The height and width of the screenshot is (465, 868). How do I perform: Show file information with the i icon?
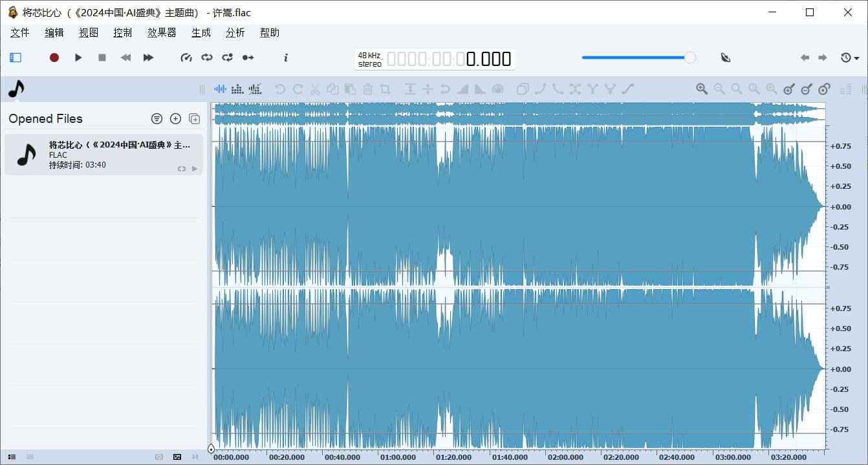tap(286, 58)
